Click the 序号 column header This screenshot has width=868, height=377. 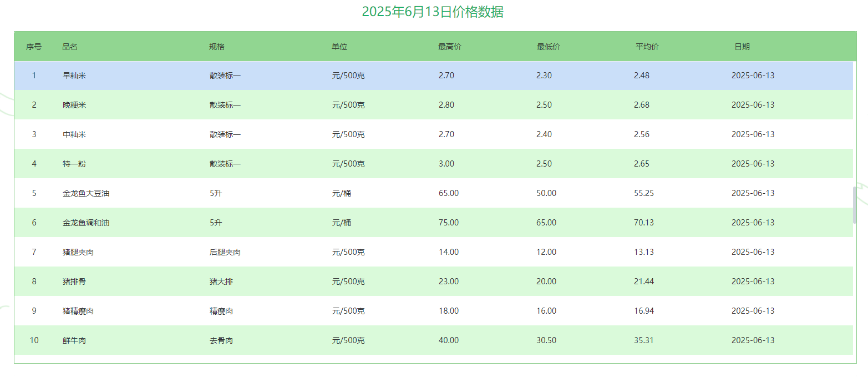[x=34, y=47]
